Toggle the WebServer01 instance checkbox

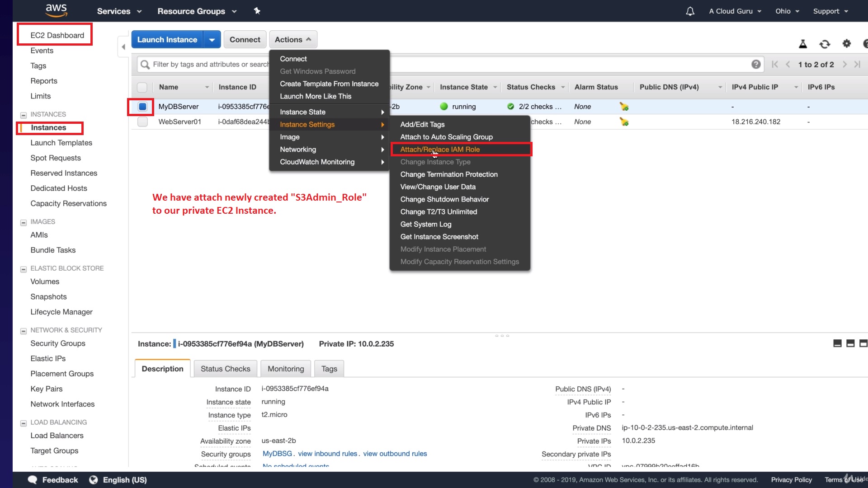(x=142, y=122)
